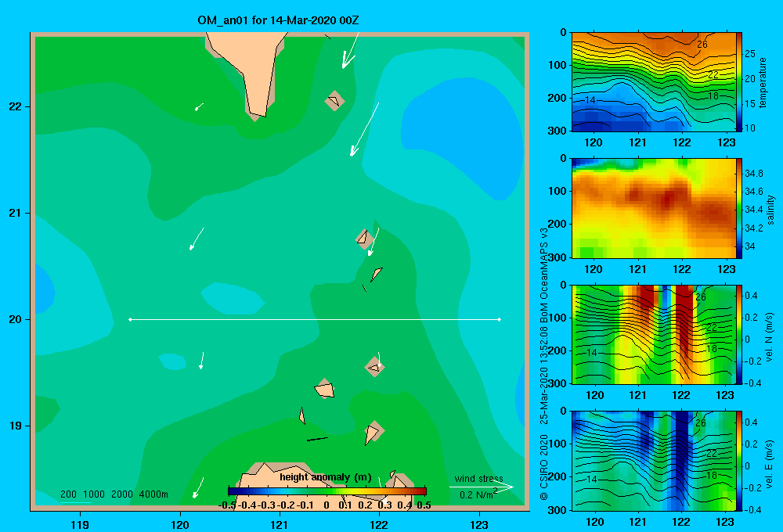
Task: Open the salinity cross-section panel
Action: (x=654, y=208)
